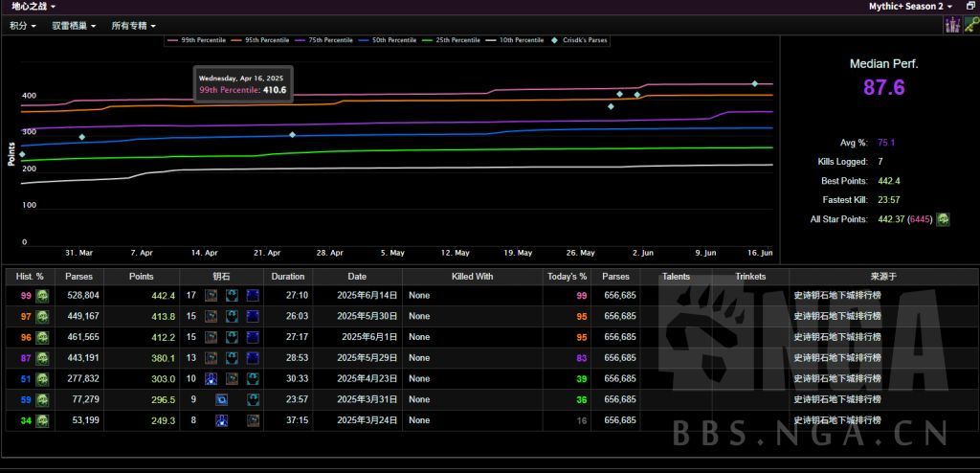Click the first affix icon in the key level 10 row
Screen dimensions: 980x473
(x=212, y=378)
